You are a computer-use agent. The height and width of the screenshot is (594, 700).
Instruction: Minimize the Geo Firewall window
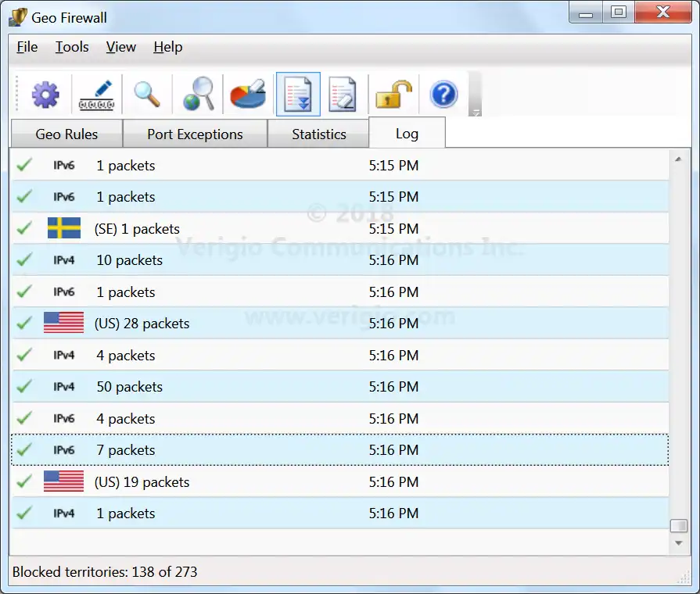click(586, 13)
